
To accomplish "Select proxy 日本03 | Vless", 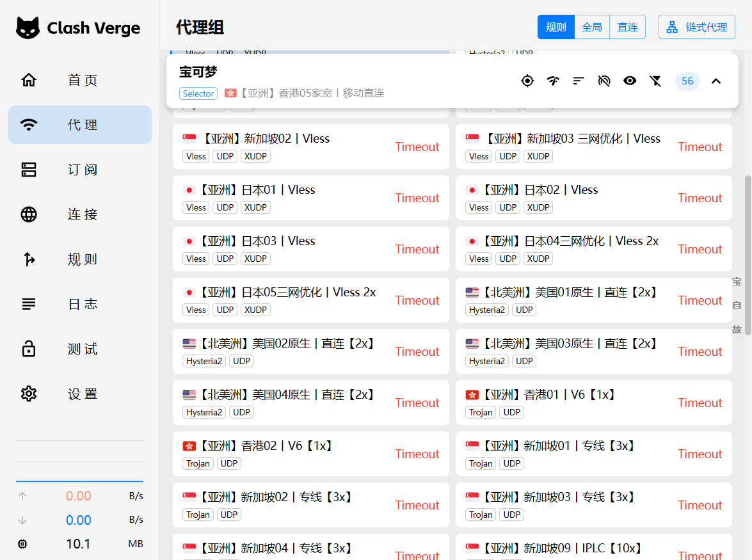I will click(311, 249).
